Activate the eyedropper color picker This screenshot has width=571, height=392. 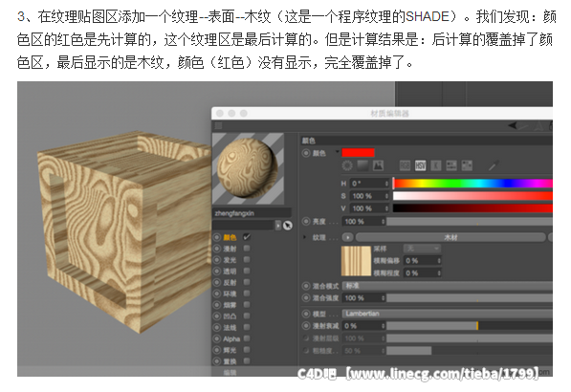494,166
